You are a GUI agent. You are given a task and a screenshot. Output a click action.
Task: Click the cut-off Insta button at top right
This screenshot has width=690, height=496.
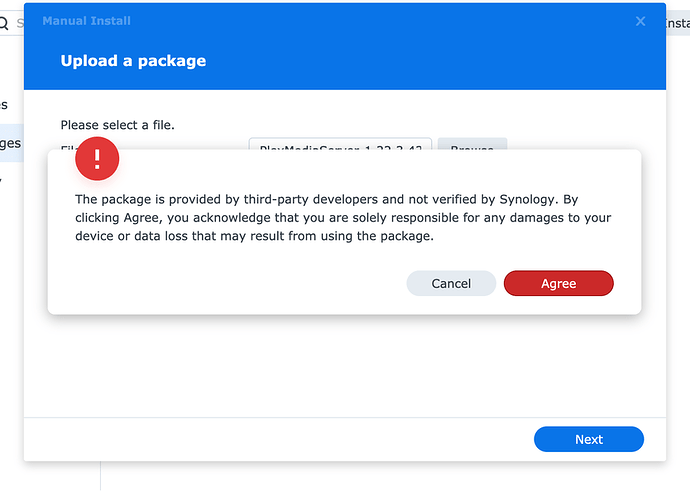[677, 22]
